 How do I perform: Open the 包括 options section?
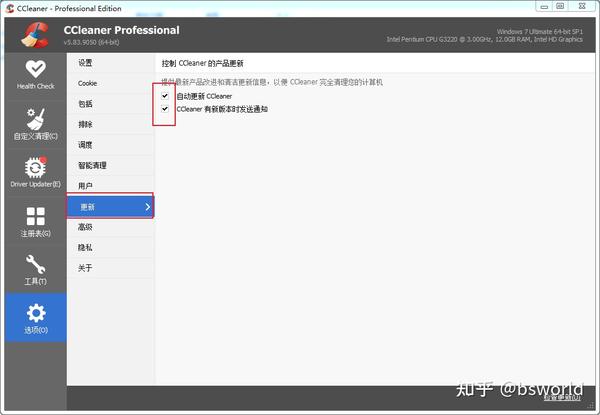coord(111,104)
